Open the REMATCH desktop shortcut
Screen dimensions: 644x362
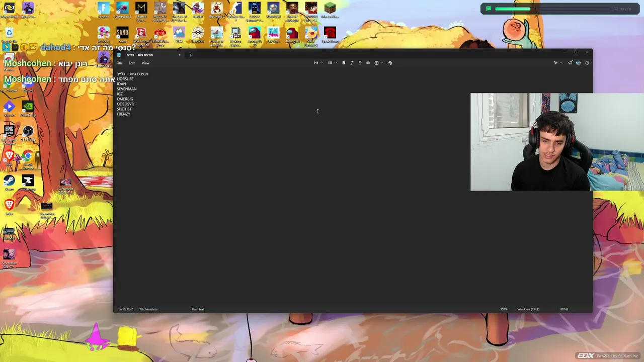pos(273,10)
